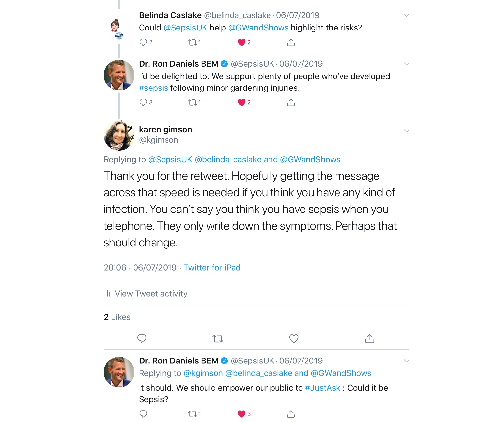The width and height of the screenshot is (504, 422).
Task: Reply to Belinda Caslake's tweet
Action: (x=143, y=42)
